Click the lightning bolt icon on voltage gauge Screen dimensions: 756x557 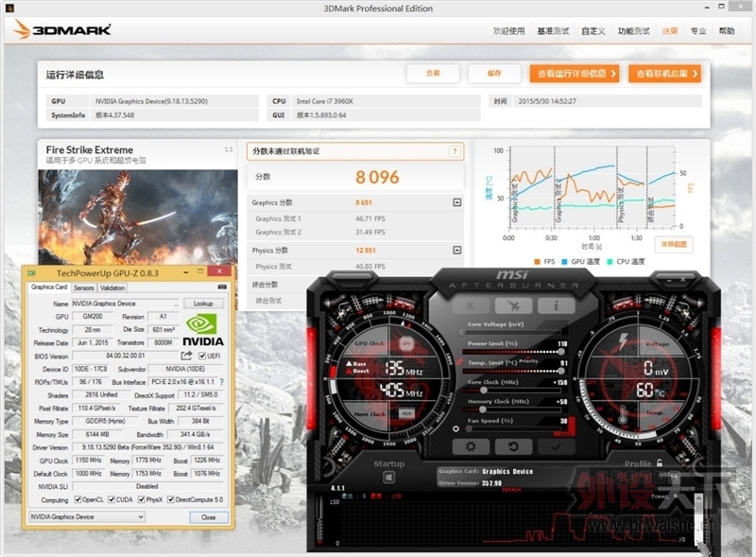[x=624, y=340]
